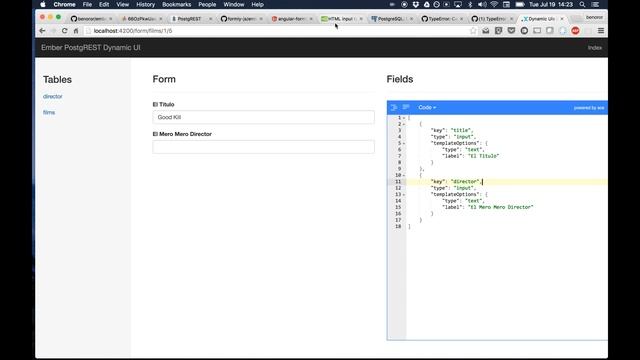
Task: Click the browser address bar
Action: tap(278, 31)
